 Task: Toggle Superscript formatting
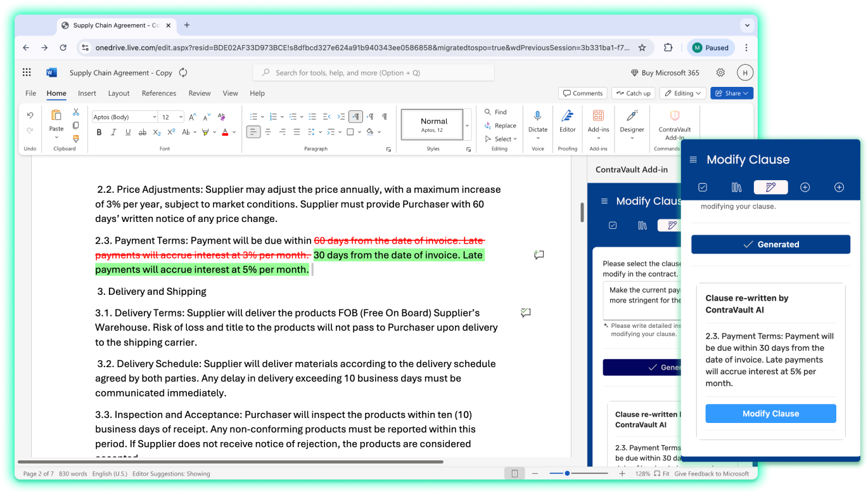[172, 132]
